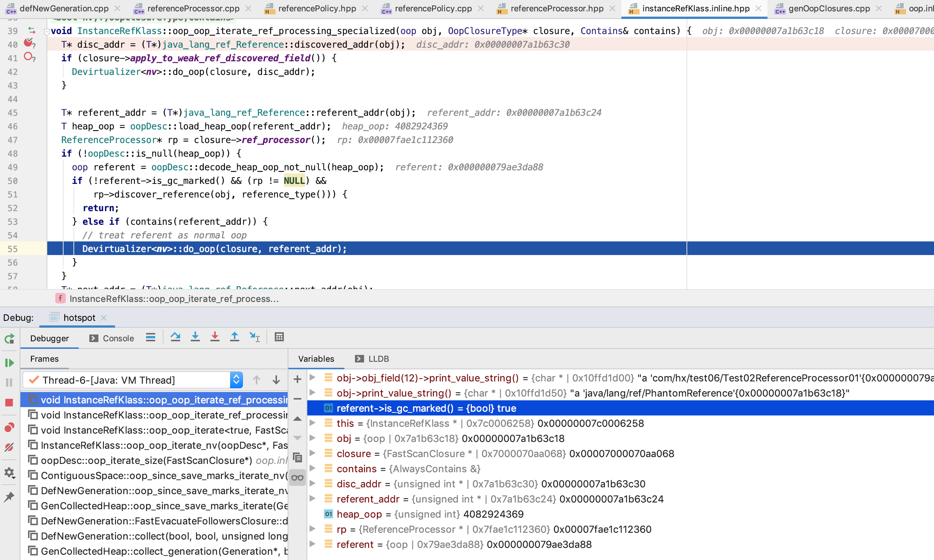Open the View Breakpoints dialog
Viewport: 934px width, 560px height.
[x=9, y=427]
